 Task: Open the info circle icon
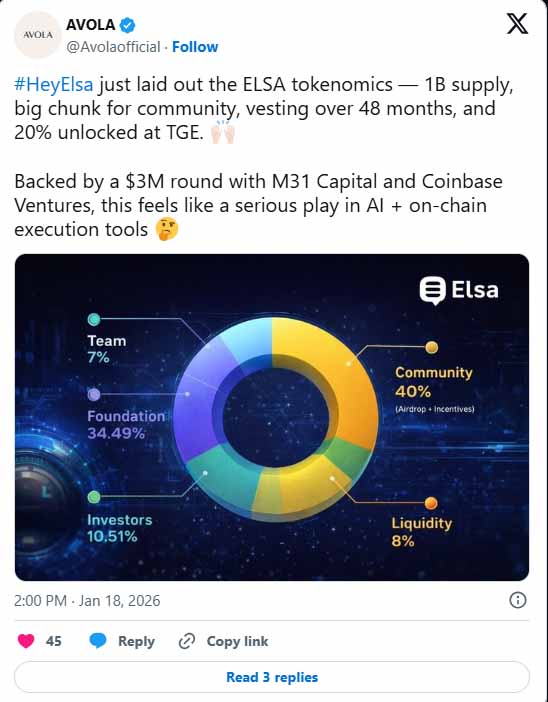(x=518, y=600)
